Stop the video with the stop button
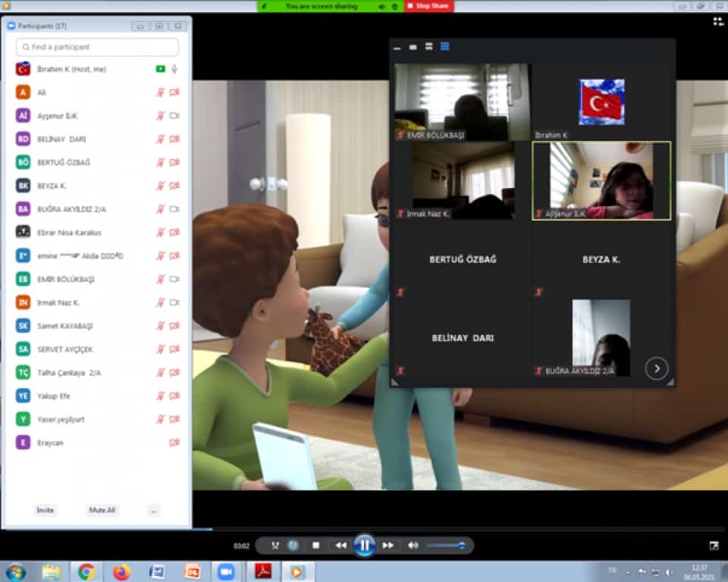Viewport: 728px width, 582px height. click(316, 546)
